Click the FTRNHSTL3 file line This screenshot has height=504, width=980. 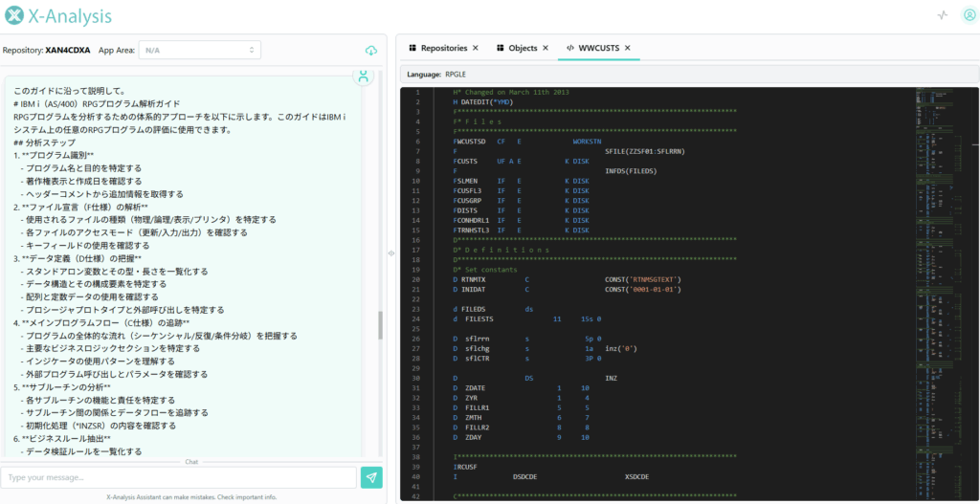522,230
